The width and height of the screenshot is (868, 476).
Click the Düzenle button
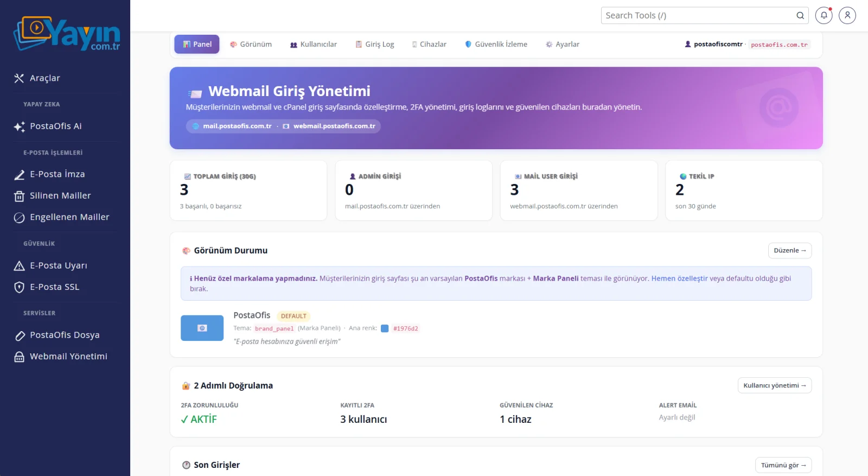790,251
